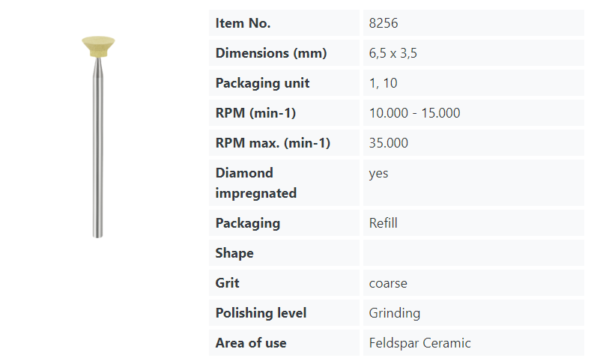Click the Shape label
This screenshot has width=591, height=364.
click(x=234, y=253)
